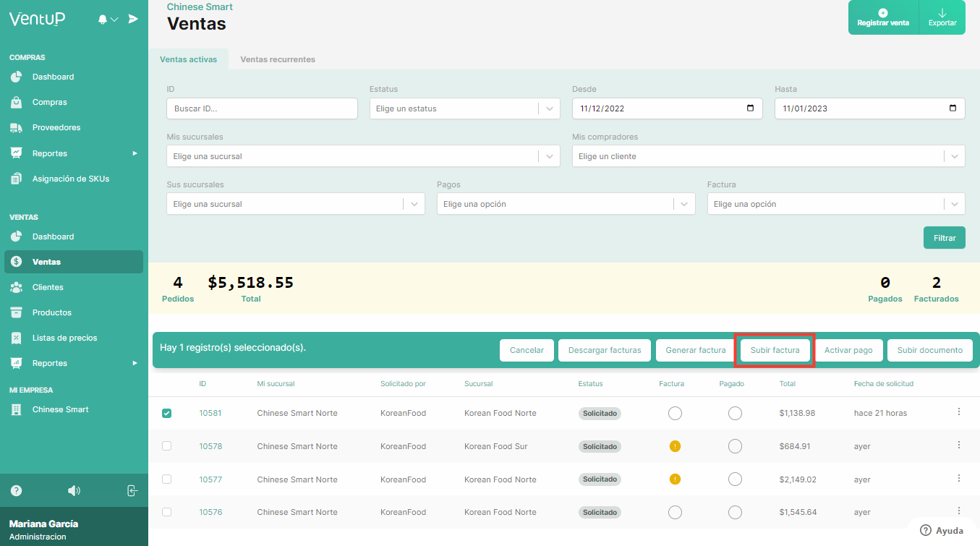The width and height of the screenshot is (980, 546).
Task: Select the checkbox for order 10577
Action: pyautogui.click(x=167, y=479)
